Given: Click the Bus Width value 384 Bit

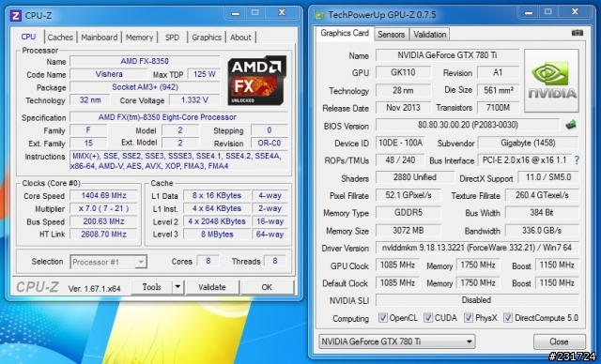Looking at the screenshot, I should pos(542,212).
